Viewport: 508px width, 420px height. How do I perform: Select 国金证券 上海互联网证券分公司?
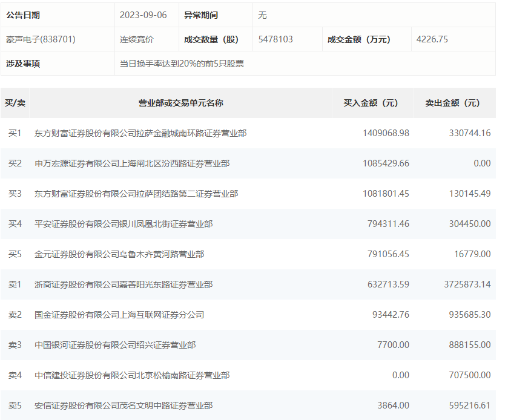click(119, 315)
